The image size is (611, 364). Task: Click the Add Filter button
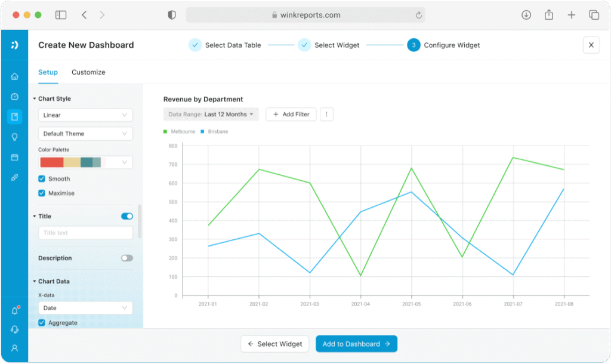(291, 114)
